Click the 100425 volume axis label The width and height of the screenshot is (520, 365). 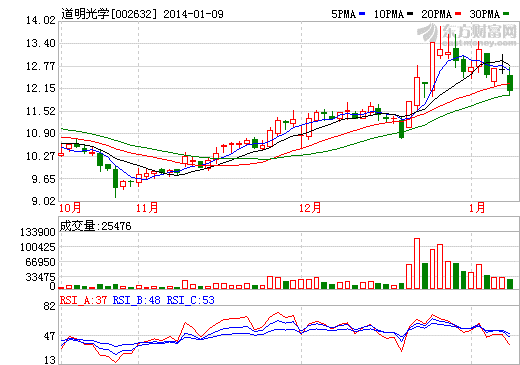point(38,247)
